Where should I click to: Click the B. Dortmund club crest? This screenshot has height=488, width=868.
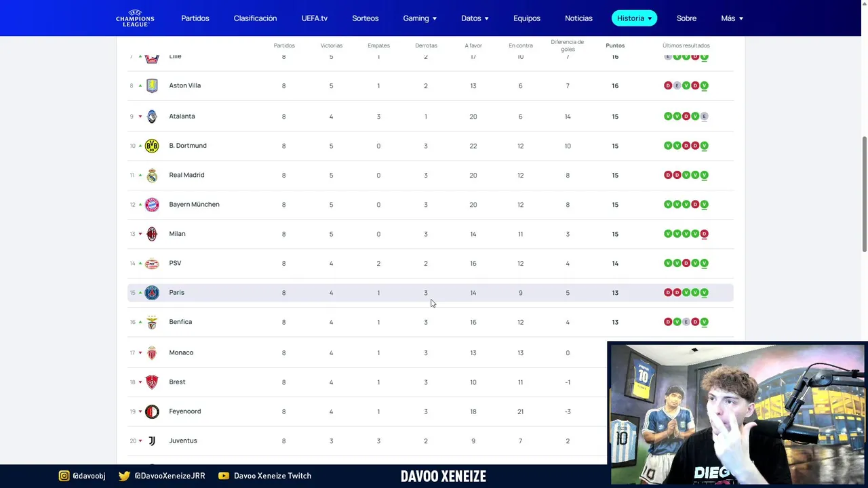152,146
